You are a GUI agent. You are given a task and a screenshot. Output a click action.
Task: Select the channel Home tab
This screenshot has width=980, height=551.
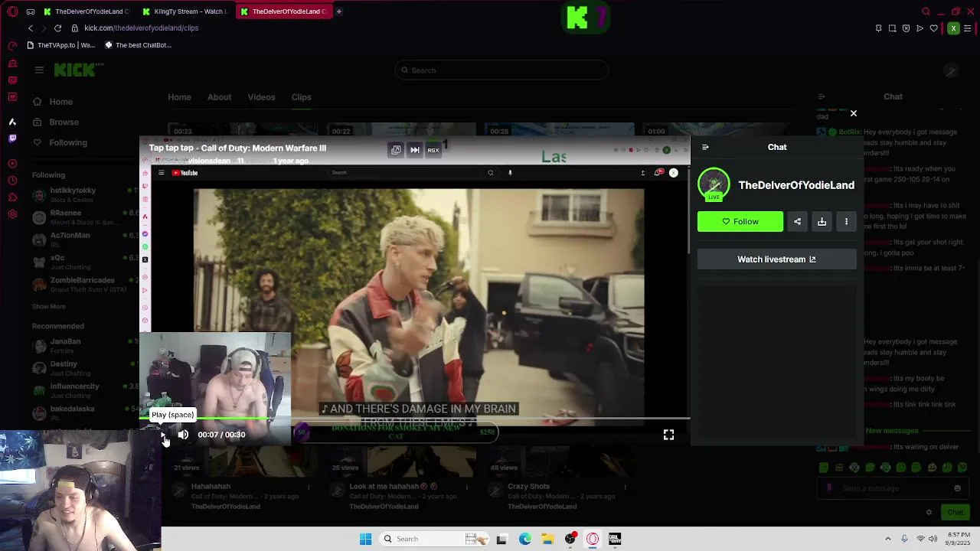(180, 97)
